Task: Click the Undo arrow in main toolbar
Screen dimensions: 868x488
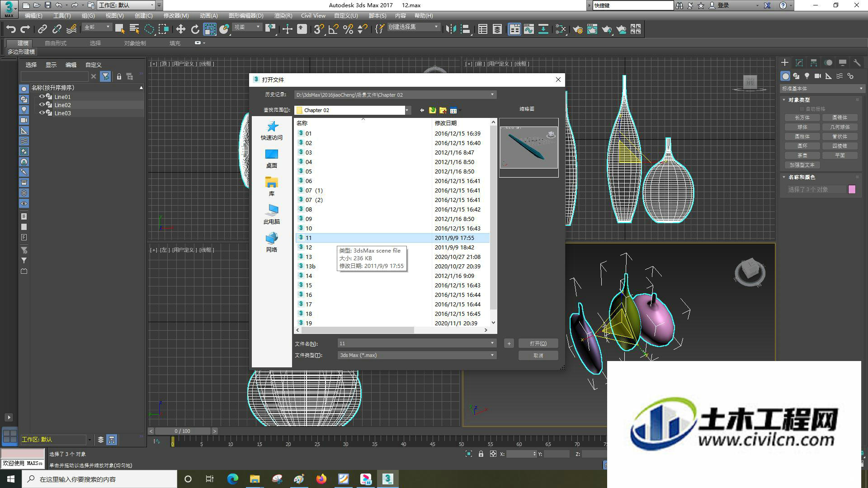Action: pyautogui.click(x=11, y=29)
